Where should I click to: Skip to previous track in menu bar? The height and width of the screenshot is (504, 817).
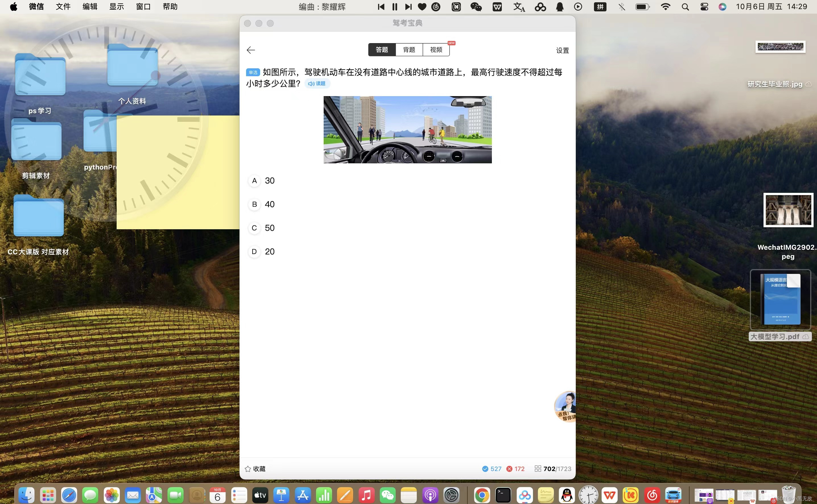[x=381, y=7]
